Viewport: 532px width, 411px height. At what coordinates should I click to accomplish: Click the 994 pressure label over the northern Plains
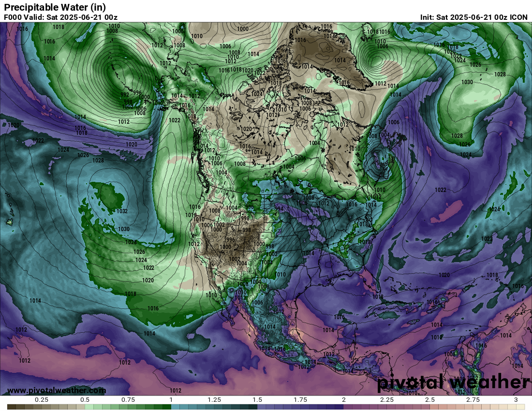[x=279, y=209]
